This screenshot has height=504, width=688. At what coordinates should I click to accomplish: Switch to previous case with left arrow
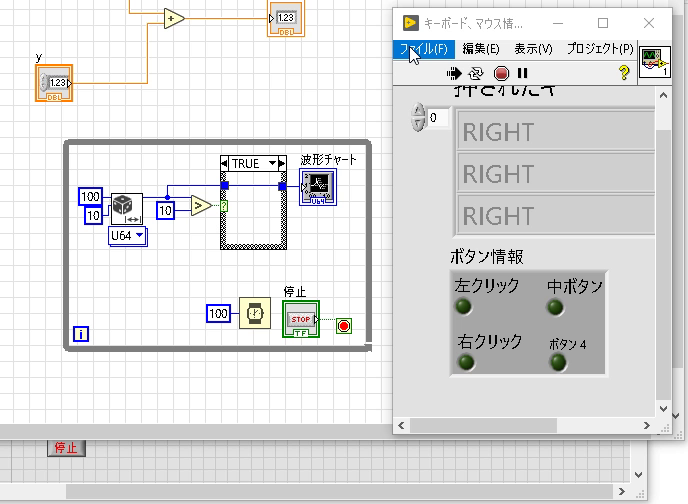point(224,164)
